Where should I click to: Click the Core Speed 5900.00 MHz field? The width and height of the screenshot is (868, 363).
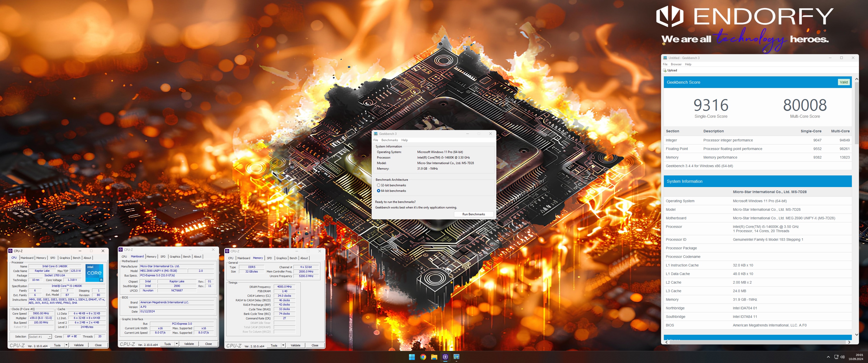41,314
